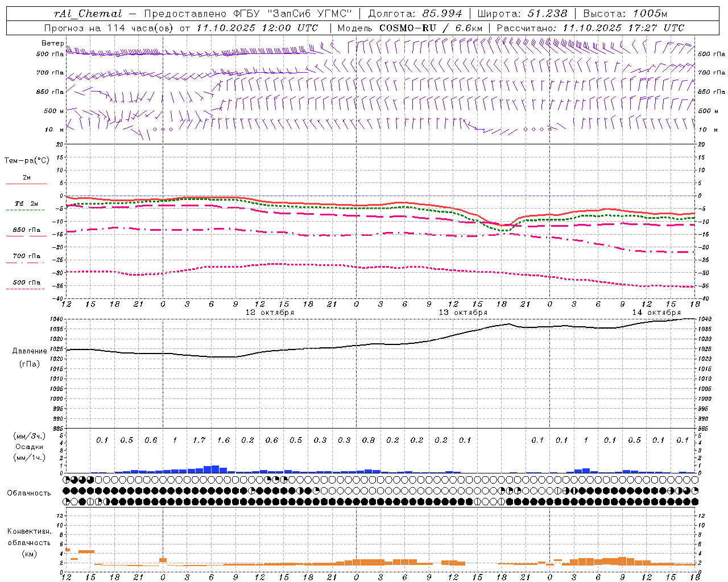Image resolution: width=728 pixels, height=582 pixels.
Task: Click the 1.6 precipitation amount value
Action: [224, 440]
